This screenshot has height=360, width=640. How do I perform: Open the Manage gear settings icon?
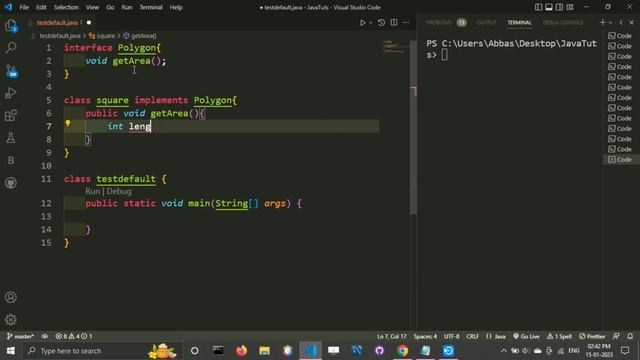[x=11, y=320]
